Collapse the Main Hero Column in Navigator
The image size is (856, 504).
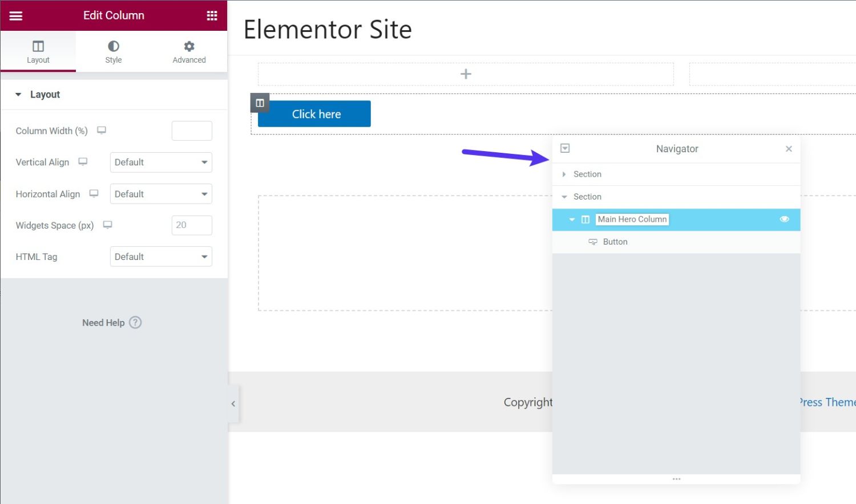click(572, 220)
